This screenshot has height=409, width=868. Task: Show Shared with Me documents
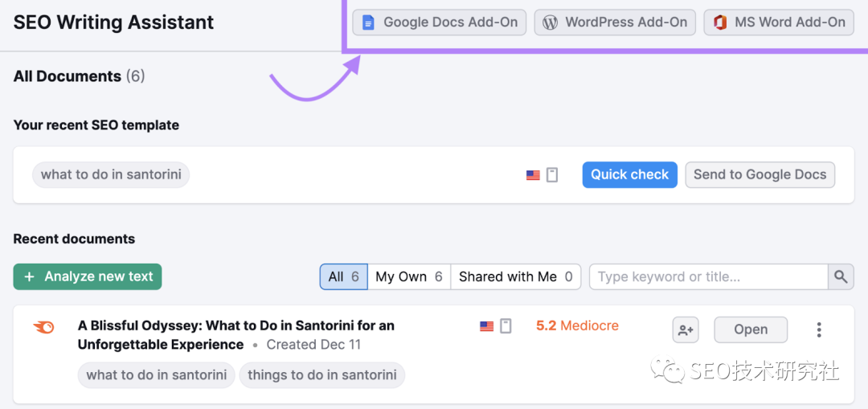point(515,276)
